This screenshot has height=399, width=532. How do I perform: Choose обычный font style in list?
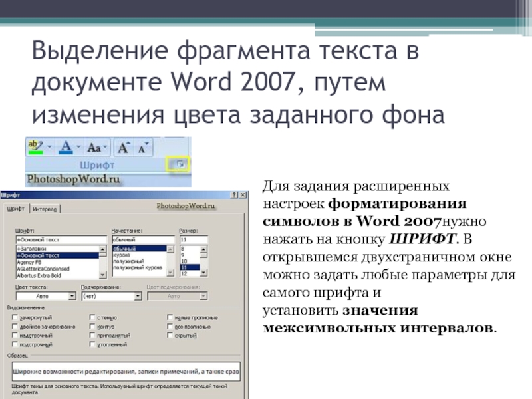[x=140, y=249]
